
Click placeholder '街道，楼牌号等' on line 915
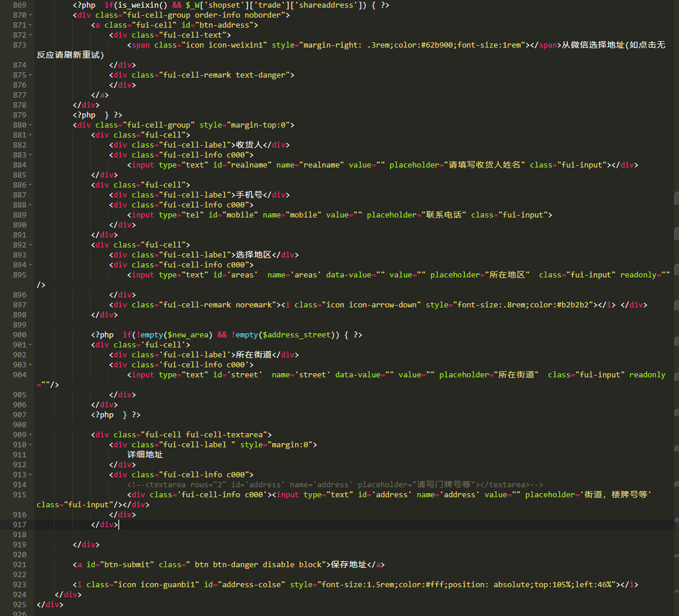coord(616,495)
